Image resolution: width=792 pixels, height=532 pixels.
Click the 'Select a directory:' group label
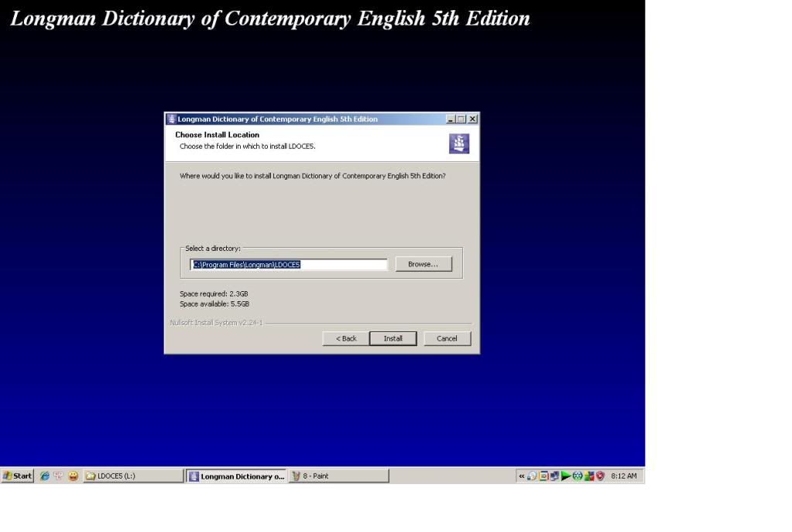pos(213,249)
